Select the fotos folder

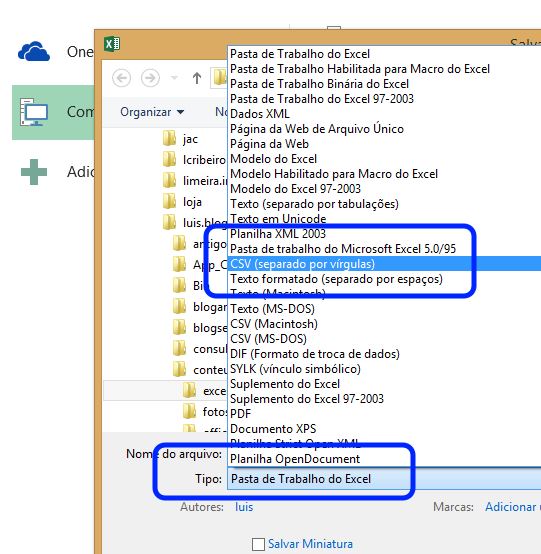click(205, 411)
